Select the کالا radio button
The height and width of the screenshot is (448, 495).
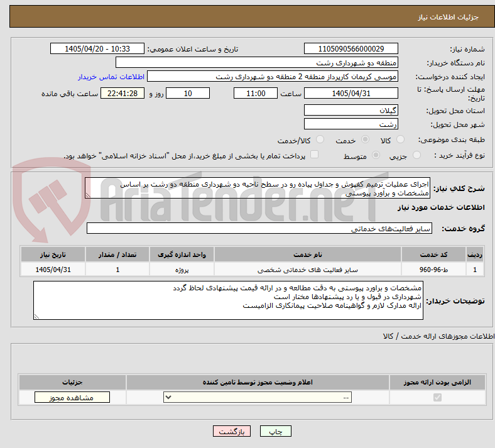click(x=400, y=139)
